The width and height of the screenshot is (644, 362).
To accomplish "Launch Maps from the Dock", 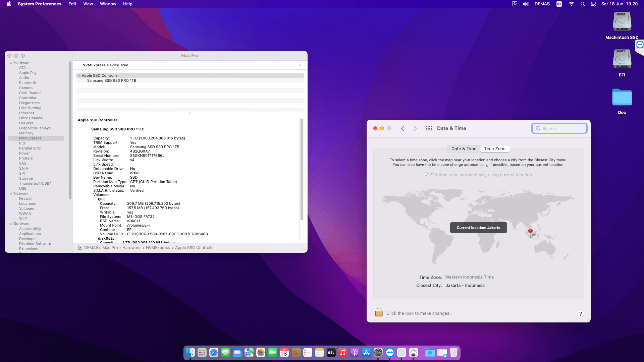I will pyautogui.click(x=249, y=353).
